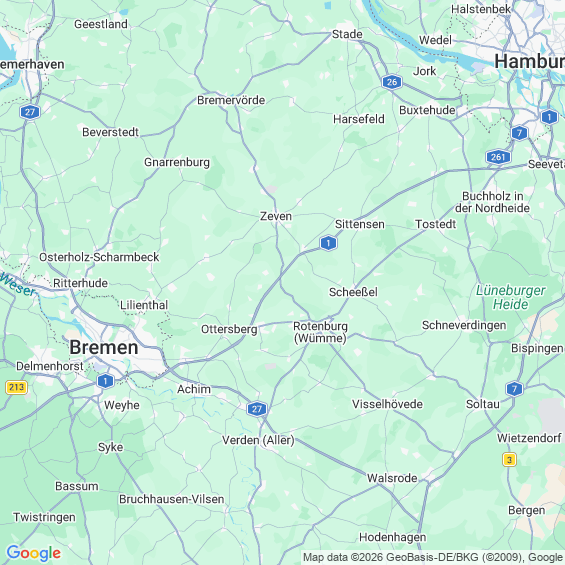565x565 pixels.
Task: Click the A27 shield near Bremerhaven
Action: (30, 112)
